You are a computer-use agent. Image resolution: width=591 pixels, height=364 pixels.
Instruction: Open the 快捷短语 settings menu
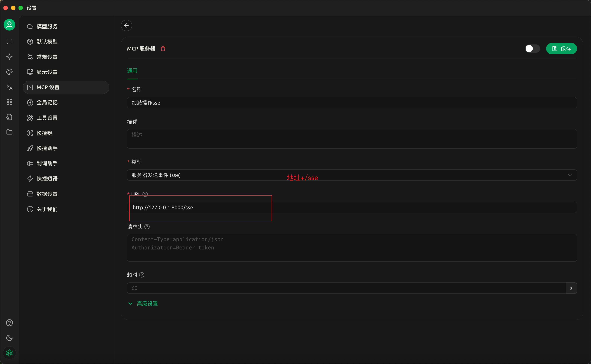[x=66, y=179]
